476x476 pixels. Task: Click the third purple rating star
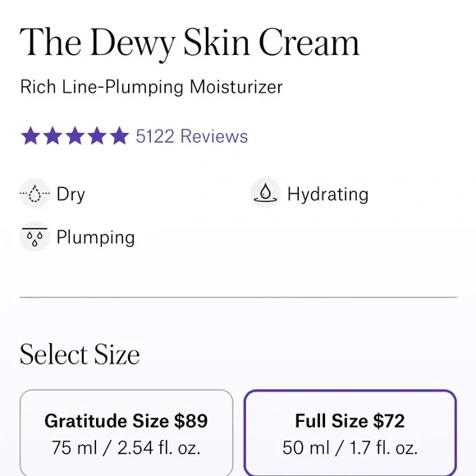pyautogui.click(x=75, y=135)
